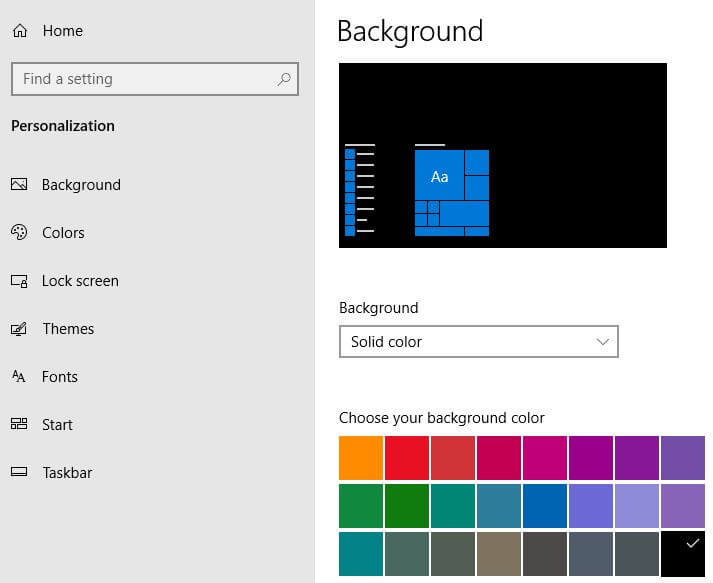This screenshot has height=583, width=713.
Task: Go to the Themes section
Action: (68, 329)
